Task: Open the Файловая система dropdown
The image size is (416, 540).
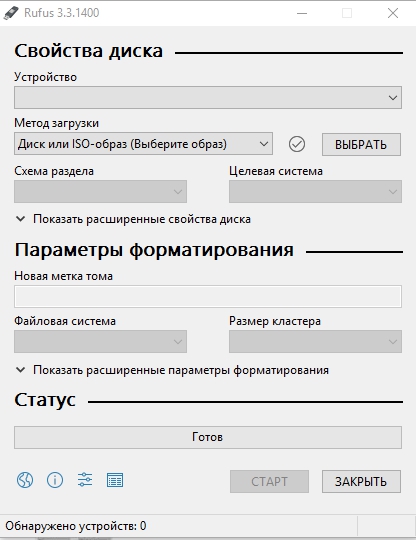Action: tap(100, 341)
